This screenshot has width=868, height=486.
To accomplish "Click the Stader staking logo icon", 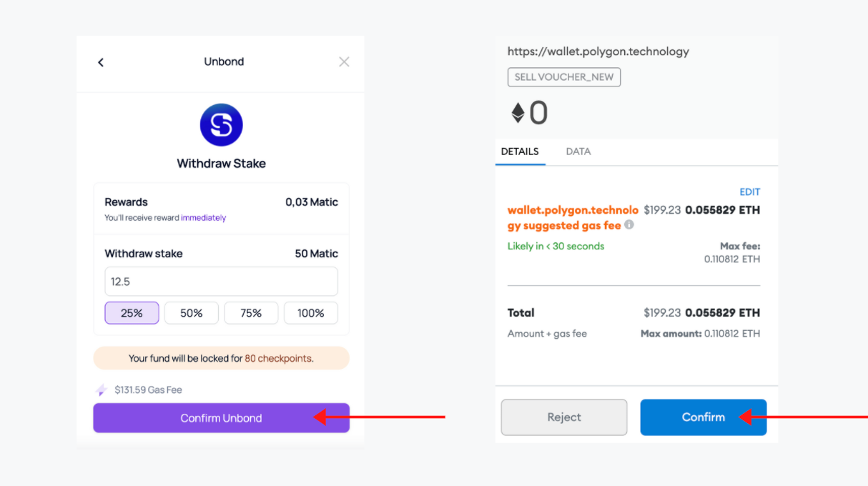I will click(x=221, y=124).
